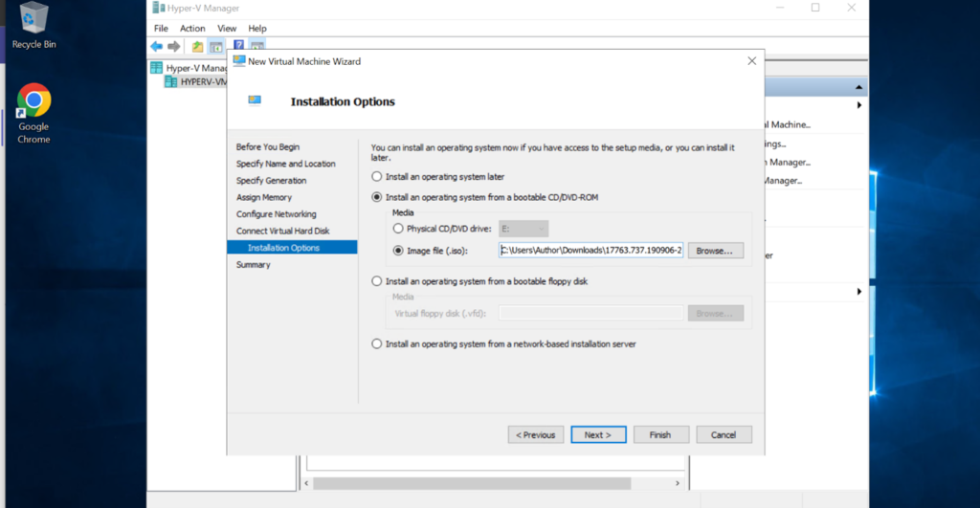Click the Cancel button
The height and width of the screenshot is (508, 980).
724,435
